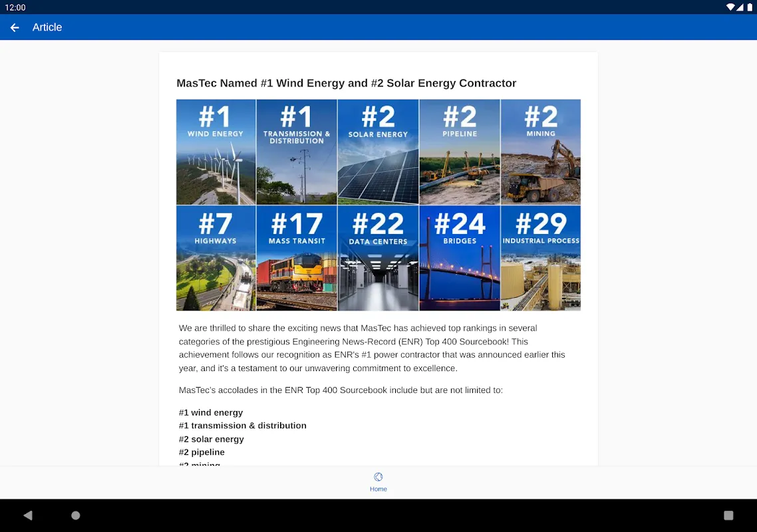Tap the back arrow in the header

pos(15,27)
